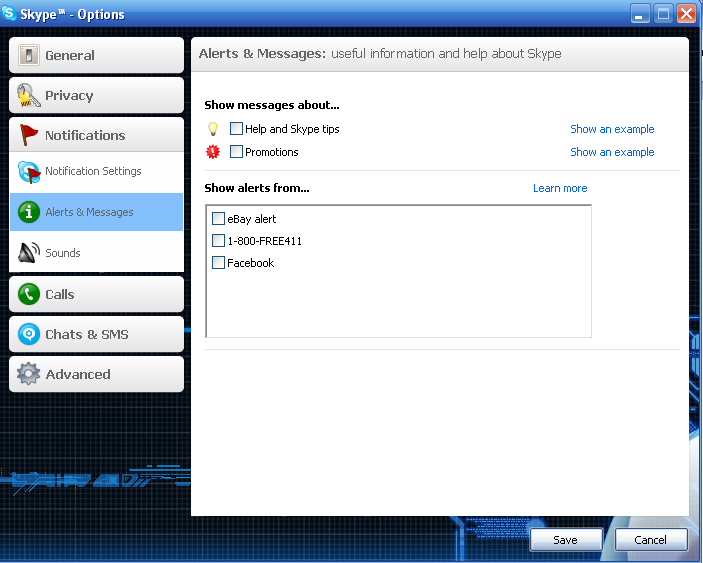The width and height of the screenshot is (703, 563).
Task: Collapse the Notifications section
Action: click(x=96, y=135)
